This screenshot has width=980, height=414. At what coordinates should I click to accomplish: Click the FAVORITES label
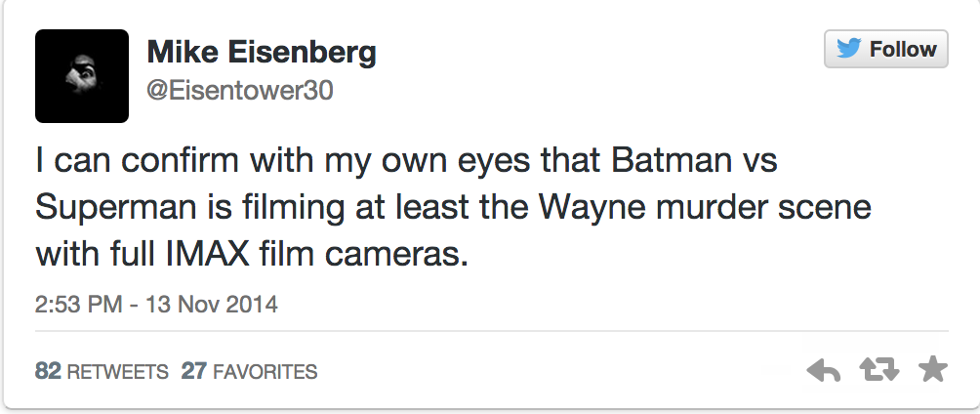coord(265,372)
